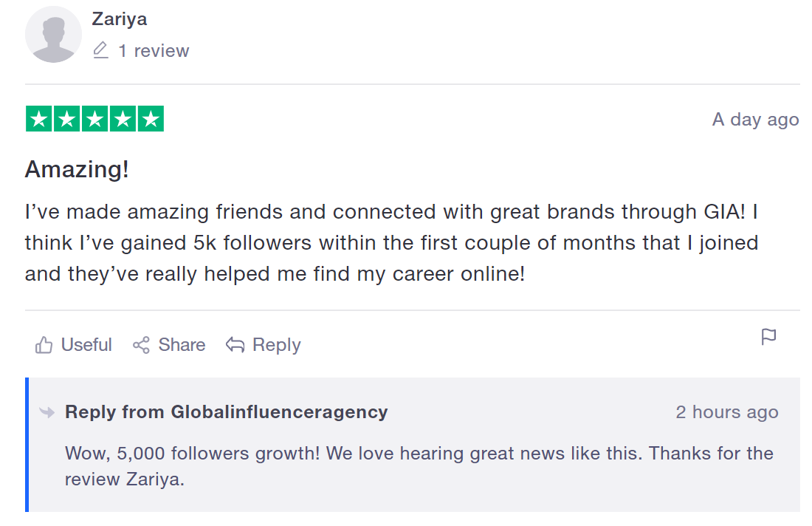Click the "Reply from Globalinfluenceragency" heading
The image size is (812, 526).
pyautogui.click(x=226, y=412)
